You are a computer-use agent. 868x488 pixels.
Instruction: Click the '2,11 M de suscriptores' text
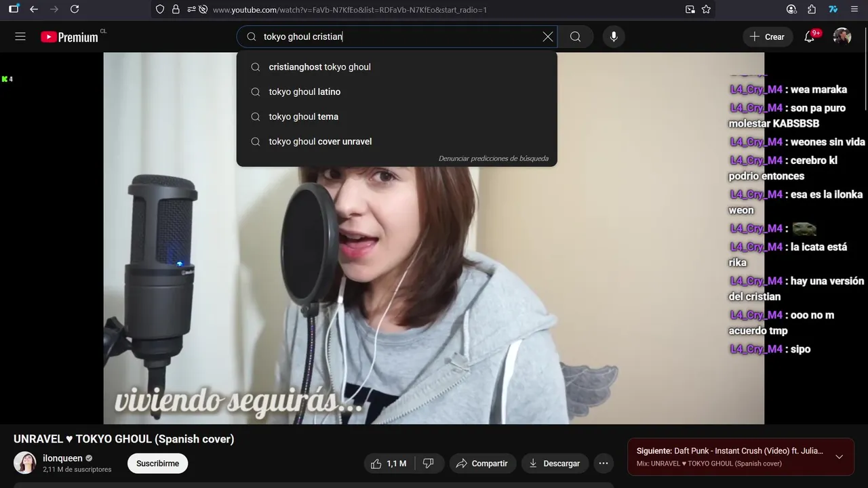coord(77,470)
